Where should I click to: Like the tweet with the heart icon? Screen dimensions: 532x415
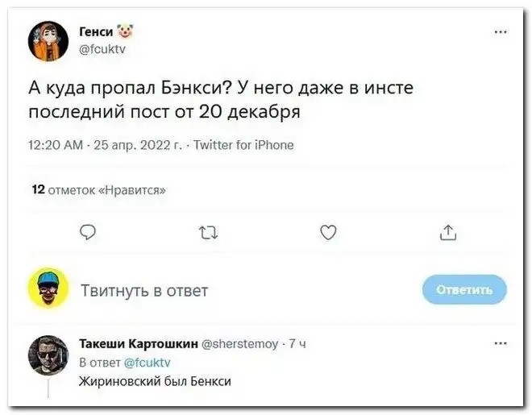click(328, 234)
